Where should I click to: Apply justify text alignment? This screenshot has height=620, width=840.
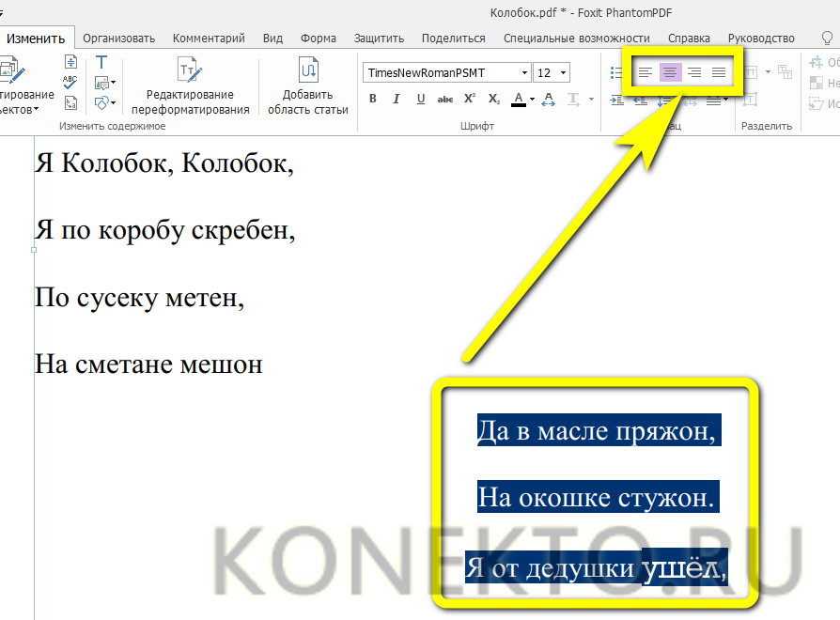719,72
